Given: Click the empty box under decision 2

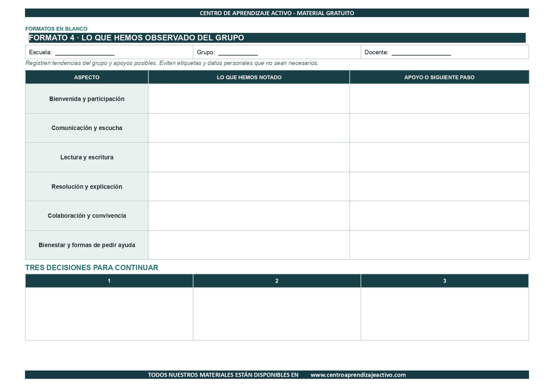Looking at the screenshot, I should [277, 314].
